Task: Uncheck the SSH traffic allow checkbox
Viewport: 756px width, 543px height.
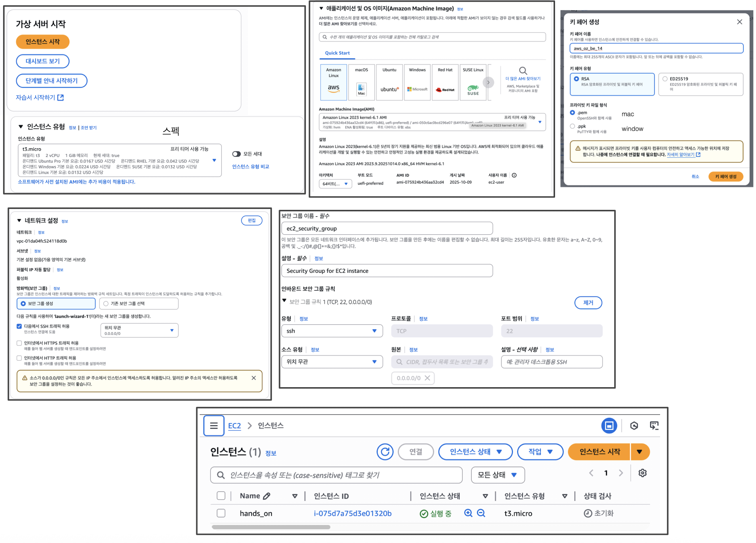Action: [19, 326]
